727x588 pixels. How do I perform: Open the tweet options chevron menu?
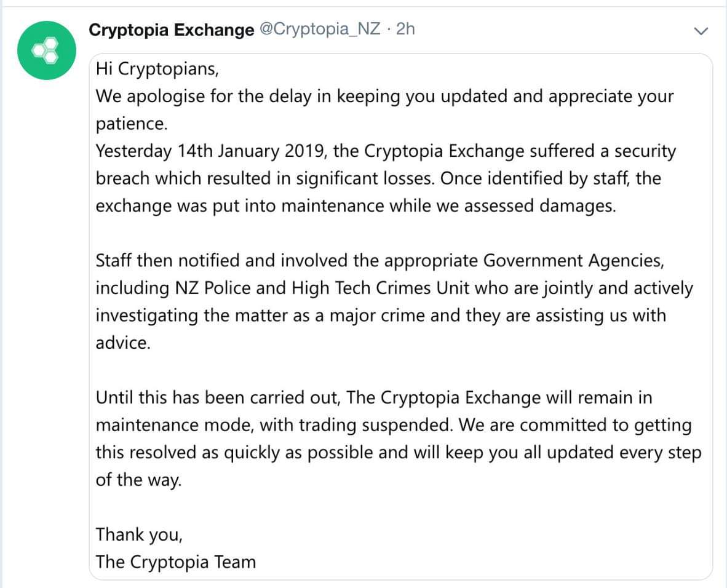coord(701,30)
